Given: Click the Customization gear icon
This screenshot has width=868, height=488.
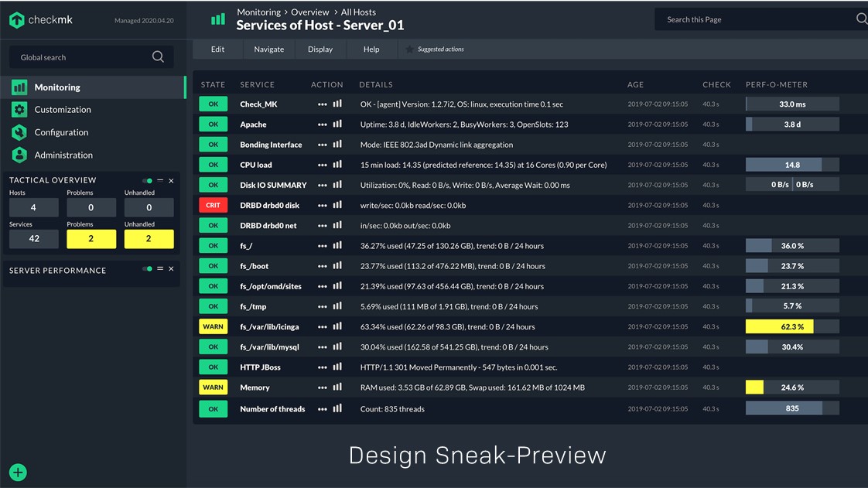Looking at the screenshot, I should coord(19,110).
